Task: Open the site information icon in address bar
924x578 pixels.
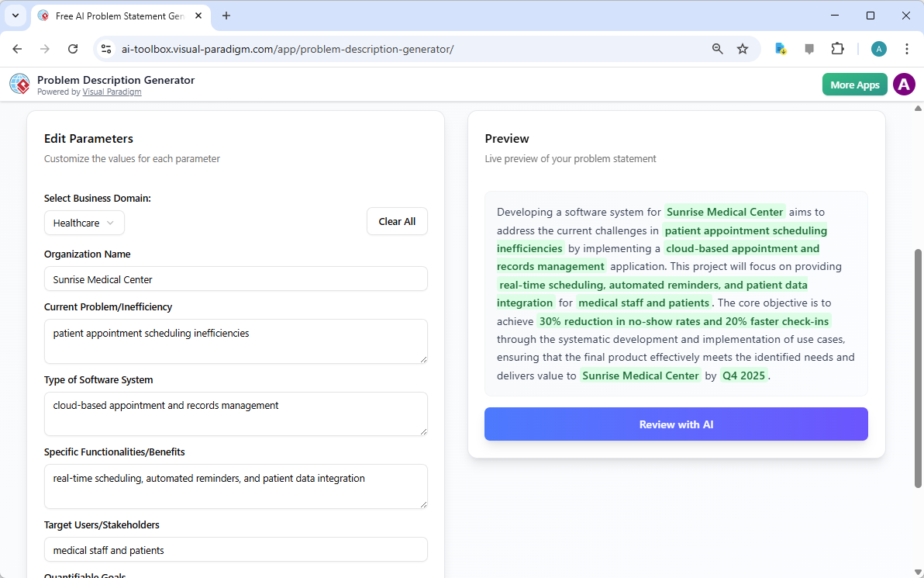Action: click(105, 48)
